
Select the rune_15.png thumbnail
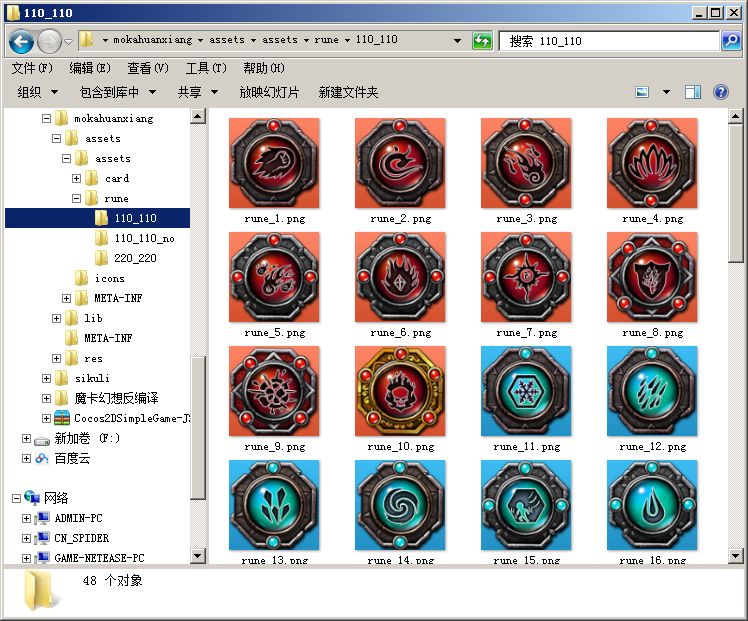click(526, 505)
